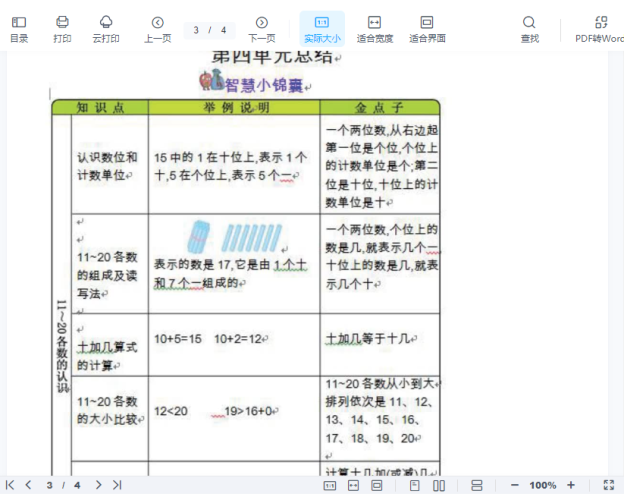Image resolution: width=624 pixels, height=500 pixels.
Task: Zoom in with the plus button
Action: coord(571,485)
